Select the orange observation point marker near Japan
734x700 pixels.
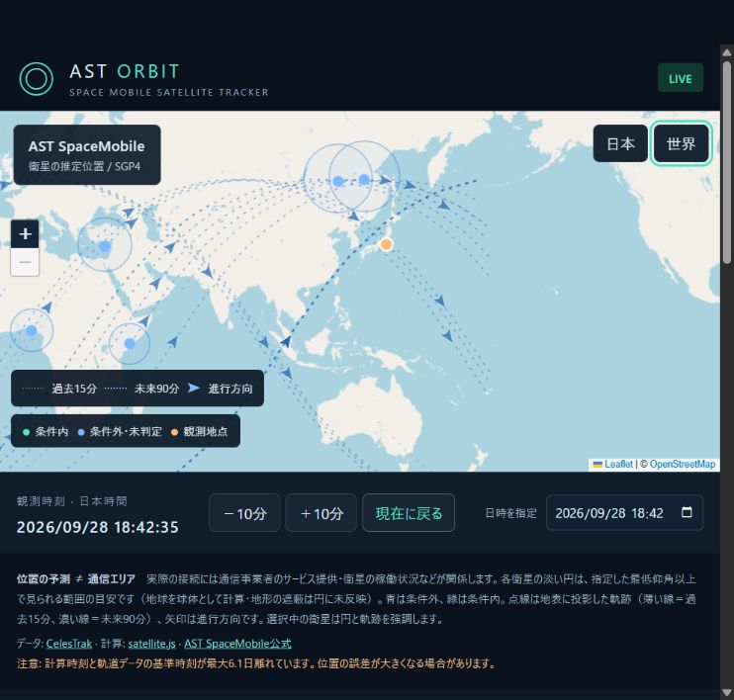tap(386, 244)
